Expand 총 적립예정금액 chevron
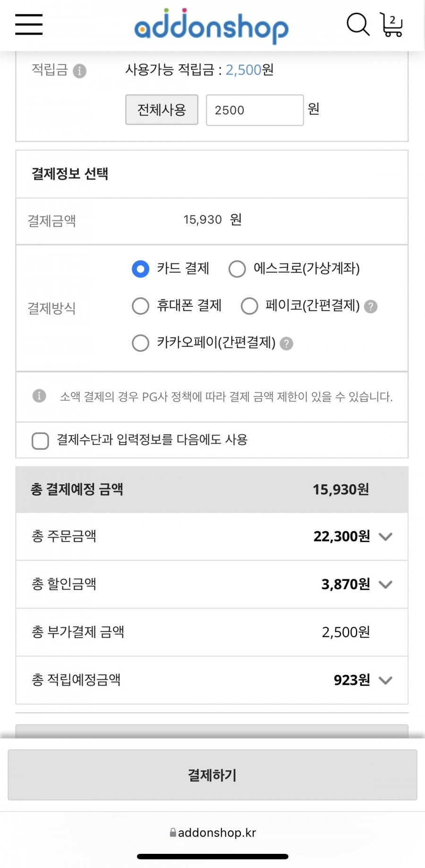 point(386,680)
